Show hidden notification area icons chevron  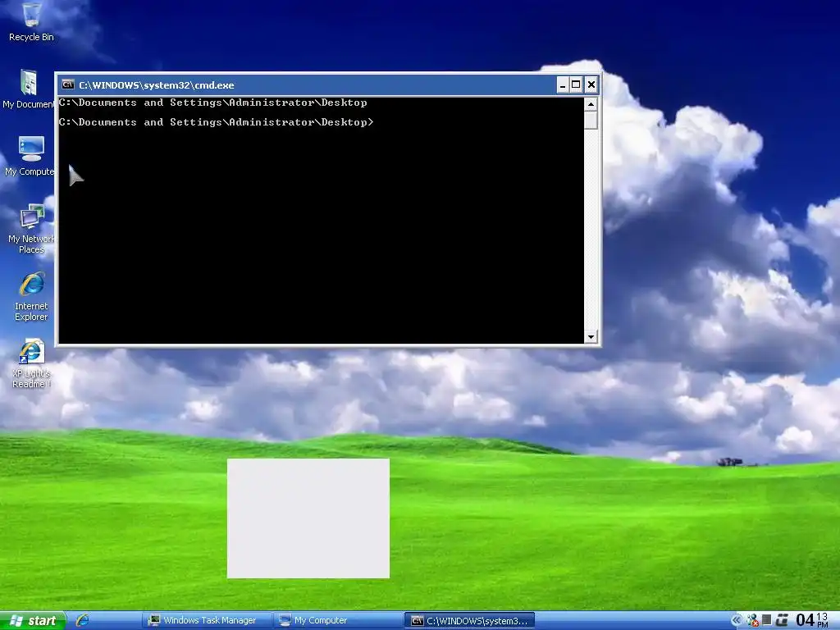[737, 620]
